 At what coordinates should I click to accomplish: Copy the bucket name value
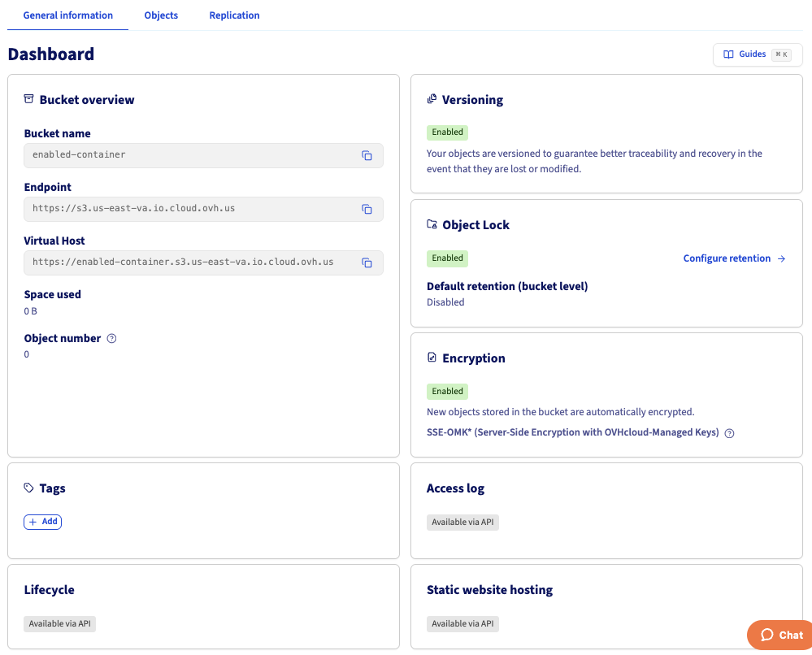click(367, 155)
